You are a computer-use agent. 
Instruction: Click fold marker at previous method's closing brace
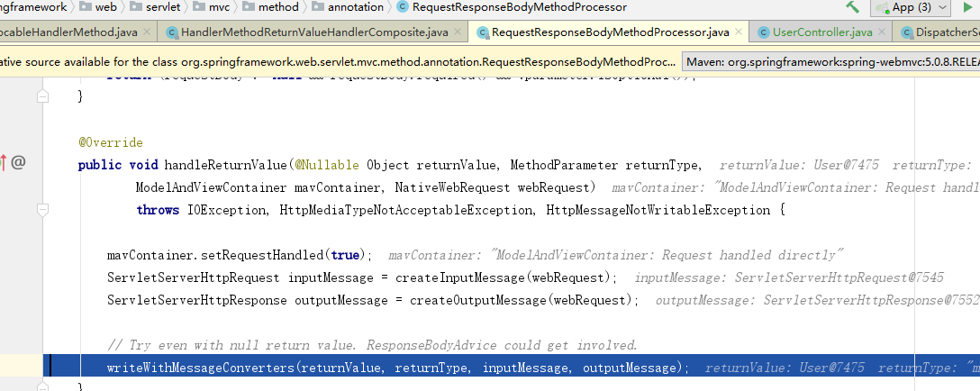pyautogui.click(x=42, y=95)
